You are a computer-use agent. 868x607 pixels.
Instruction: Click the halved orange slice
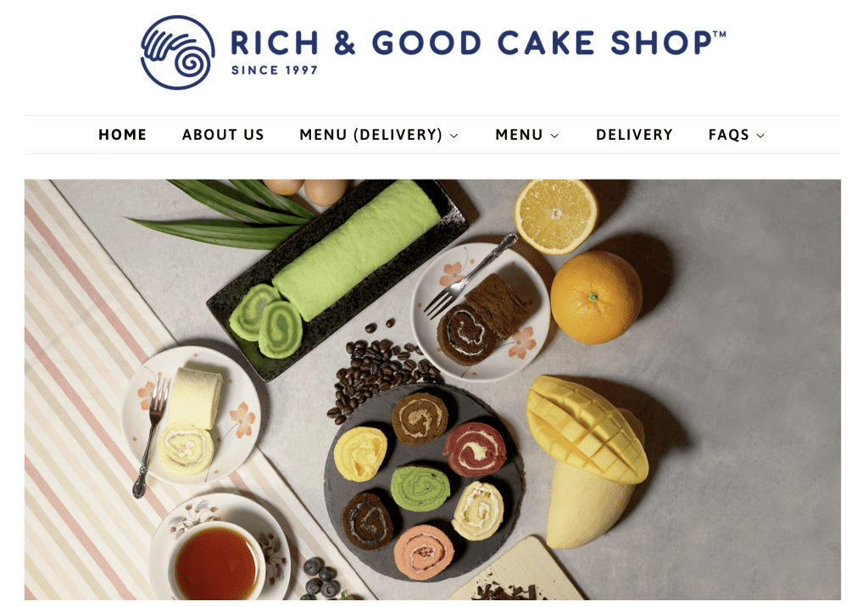pyautogui.click(x=556, y=216)
